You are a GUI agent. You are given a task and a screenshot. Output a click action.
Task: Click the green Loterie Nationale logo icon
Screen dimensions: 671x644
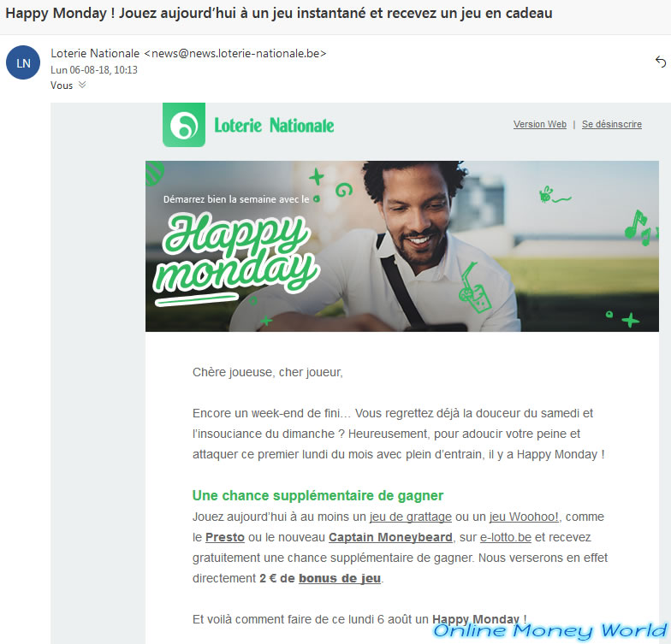pyautogui.click(x=184, y=125)
